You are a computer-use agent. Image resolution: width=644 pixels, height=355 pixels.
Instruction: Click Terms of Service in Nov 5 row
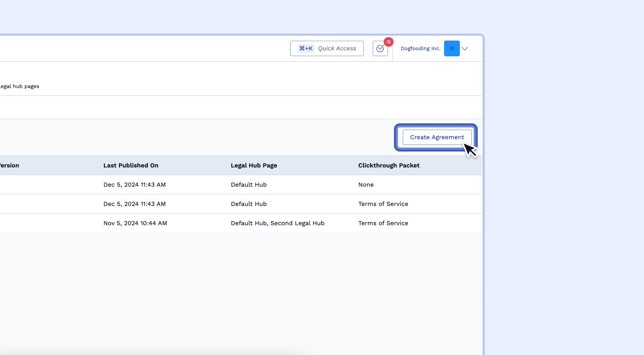(x=383, y=223)
